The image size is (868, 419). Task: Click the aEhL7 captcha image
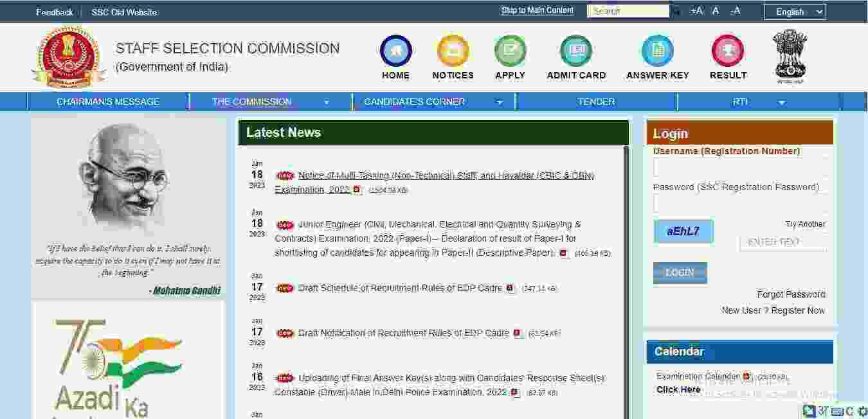click(683, 231)
